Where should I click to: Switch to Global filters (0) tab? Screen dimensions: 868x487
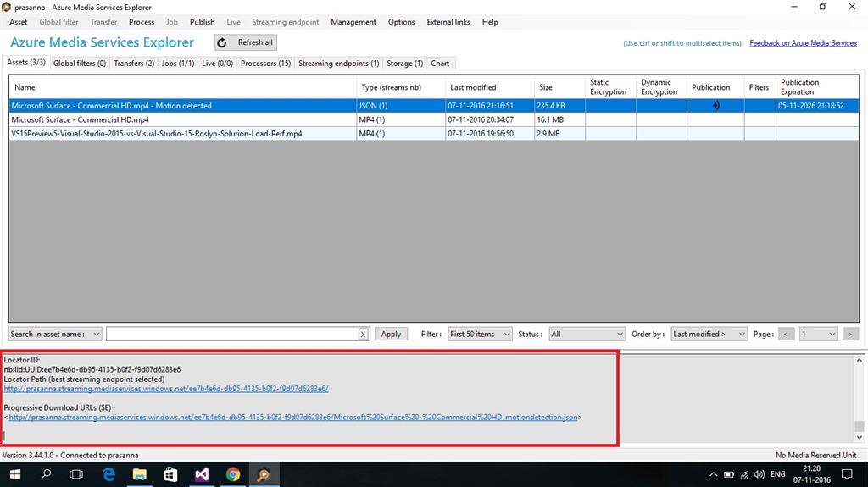click(x=80, y=63)
